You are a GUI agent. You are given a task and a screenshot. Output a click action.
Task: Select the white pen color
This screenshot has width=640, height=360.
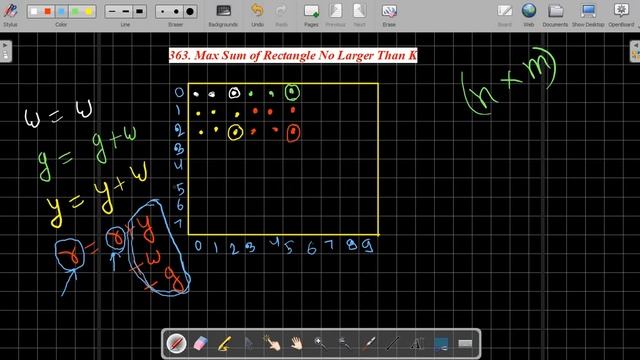[34, 11]
